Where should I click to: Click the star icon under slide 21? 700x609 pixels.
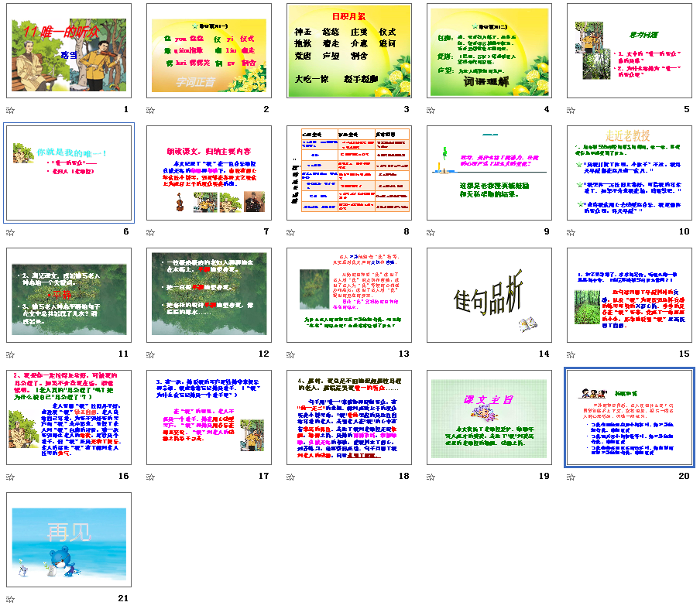(x=10, y=598)
